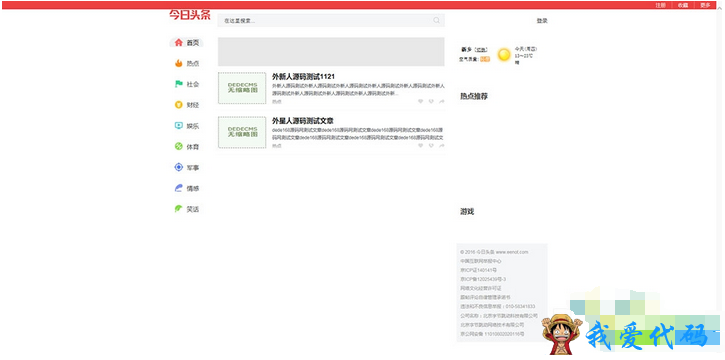Click the 切换 city switch link
This screenshot has height=360, width=725.
coord(481,49)
